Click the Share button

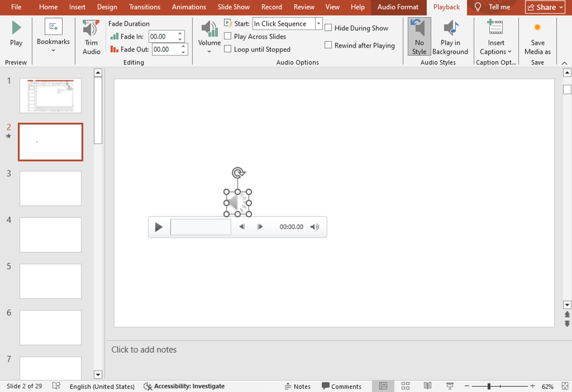click(x=544, y=7)
